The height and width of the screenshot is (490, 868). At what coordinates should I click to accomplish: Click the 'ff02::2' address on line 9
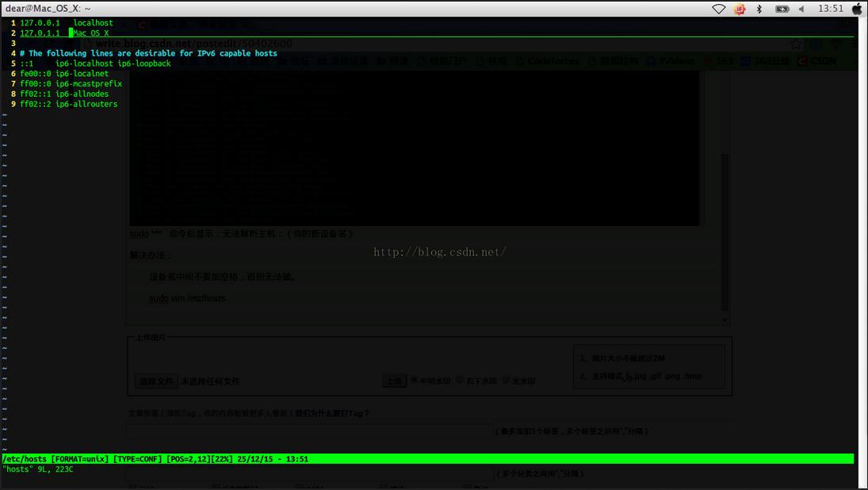click(x=36, y=104)
